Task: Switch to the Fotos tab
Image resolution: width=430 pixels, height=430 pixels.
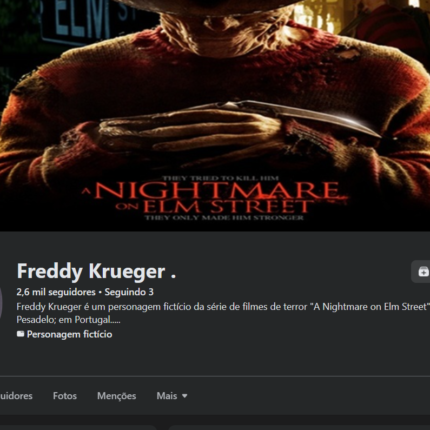Action: coord(65,396)
